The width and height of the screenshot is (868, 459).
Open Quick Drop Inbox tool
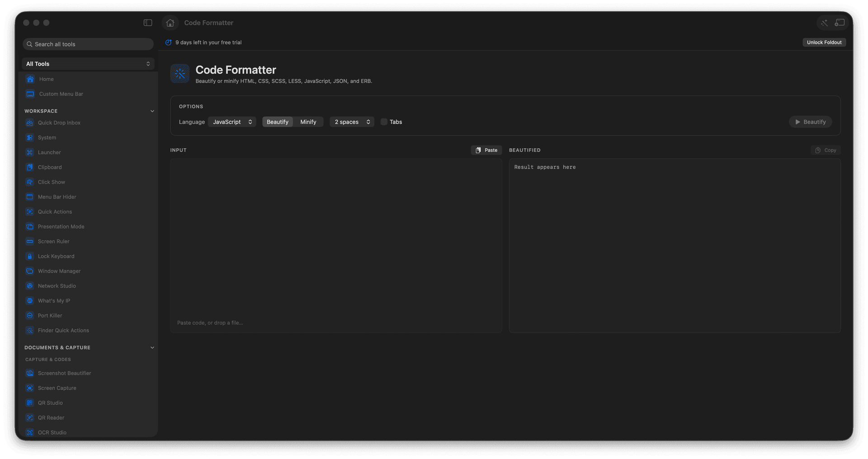point(88,123)
